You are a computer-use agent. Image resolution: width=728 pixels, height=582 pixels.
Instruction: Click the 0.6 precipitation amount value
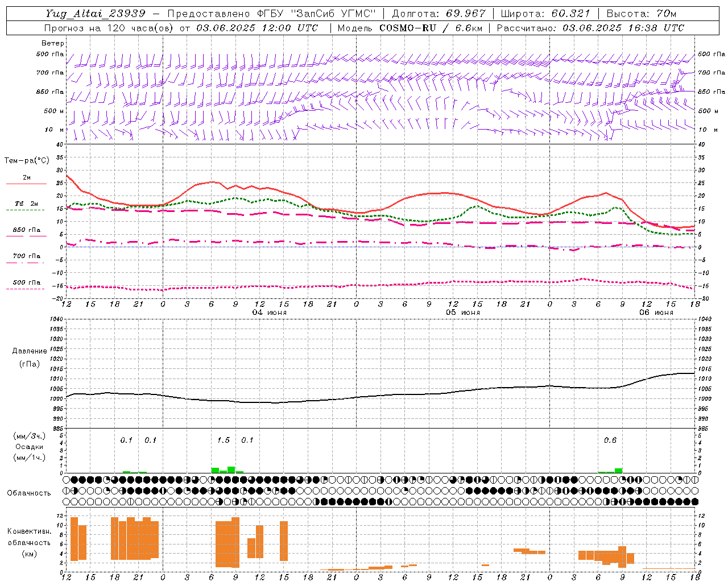coord(610,440)
